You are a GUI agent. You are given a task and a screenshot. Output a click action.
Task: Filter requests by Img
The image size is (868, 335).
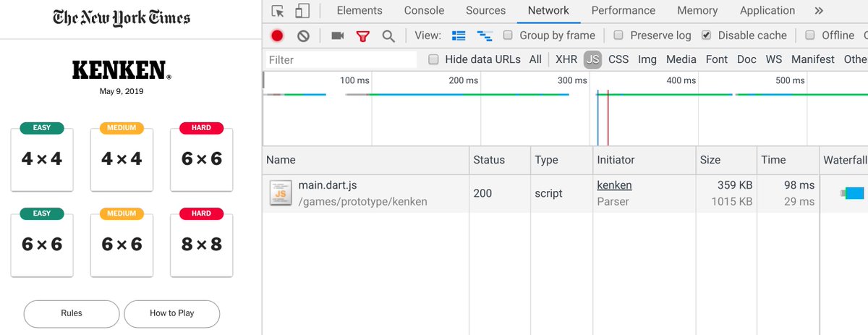(x=647, y=59)
